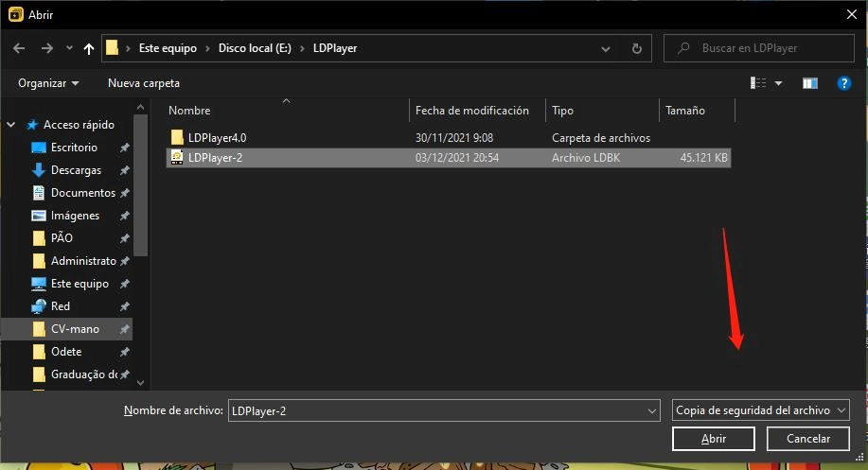868x470 pixels.
Task: Open the PÃO folder in sidebar
Action: (62, 238)
